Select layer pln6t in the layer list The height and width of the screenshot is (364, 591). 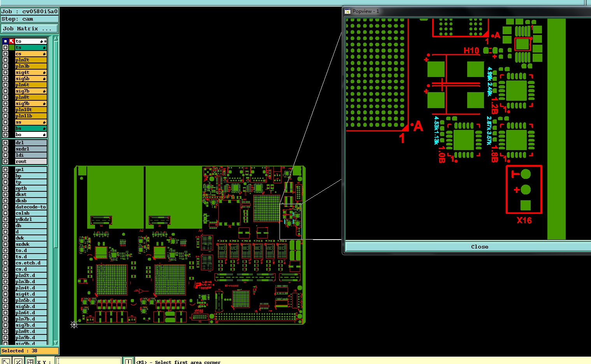click(31, 85)
